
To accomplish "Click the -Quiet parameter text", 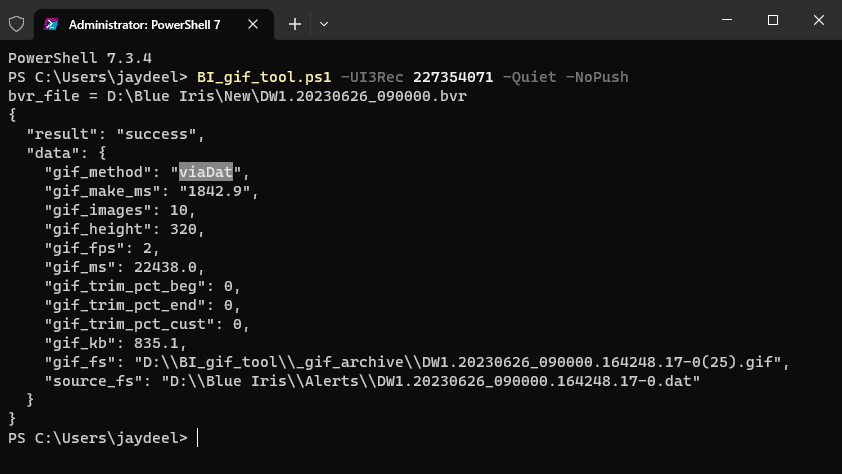I will 529,77.
